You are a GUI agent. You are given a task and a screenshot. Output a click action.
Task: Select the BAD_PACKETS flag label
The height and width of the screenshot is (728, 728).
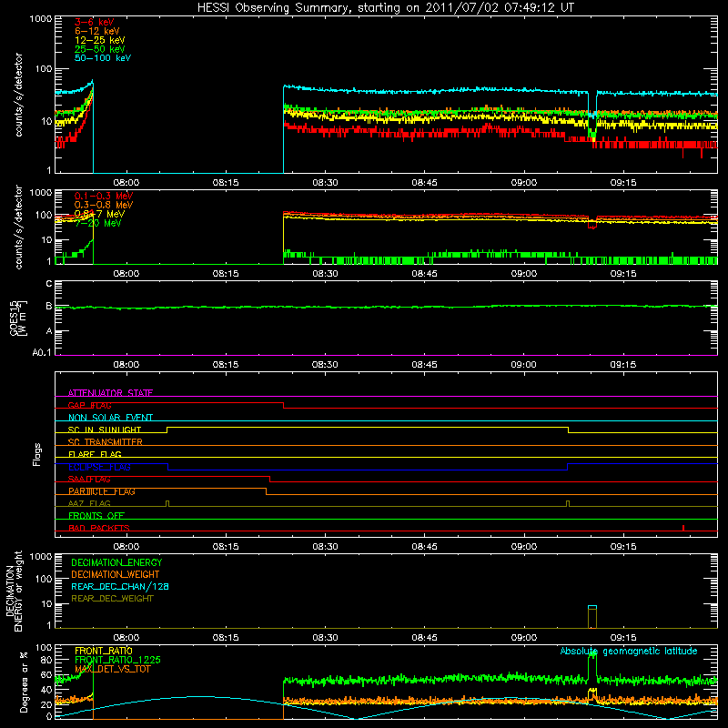99,528
